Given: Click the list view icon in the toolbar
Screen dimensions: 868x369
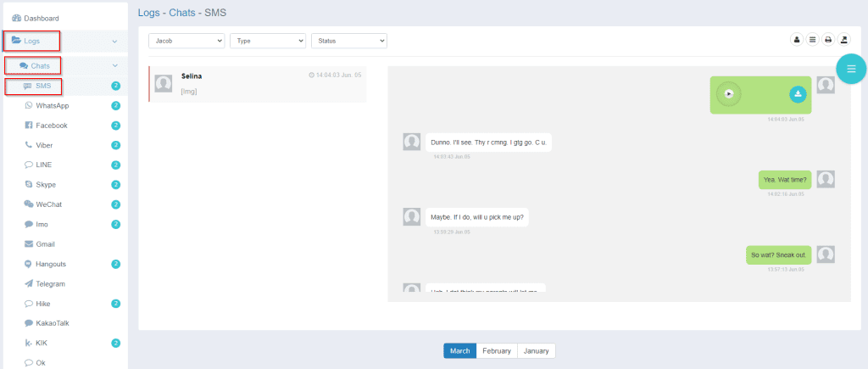Looking at the screenshot, I should click(x=812, y=40).
